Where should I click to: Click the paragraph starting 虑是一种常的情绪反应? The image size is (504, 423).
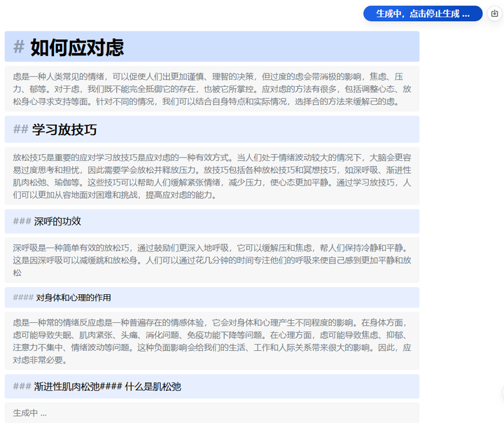212,341
